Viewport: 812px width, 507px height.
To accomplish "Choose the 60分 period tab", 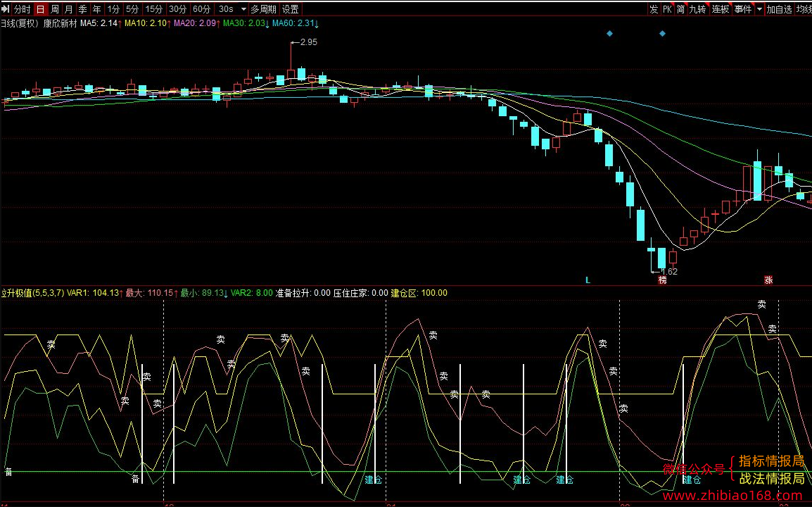I will pyautogui.click(x=201, y=9).
